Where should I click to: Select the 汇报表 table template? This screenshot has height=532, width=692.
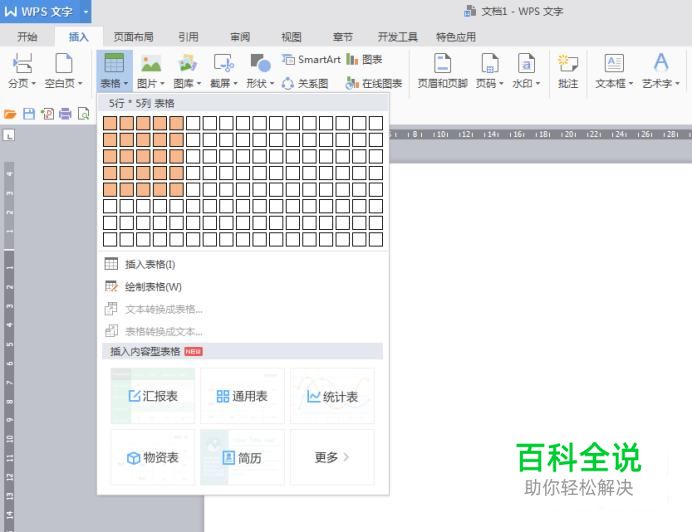(153, 396)
